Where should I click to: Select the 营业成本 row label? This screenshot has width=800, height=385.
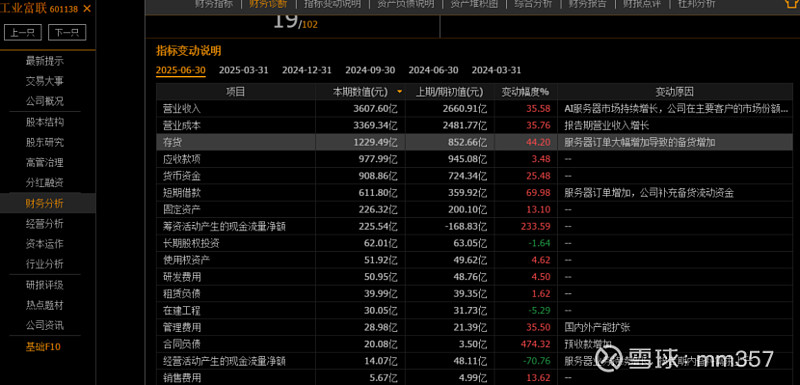[x=182, y=125]
